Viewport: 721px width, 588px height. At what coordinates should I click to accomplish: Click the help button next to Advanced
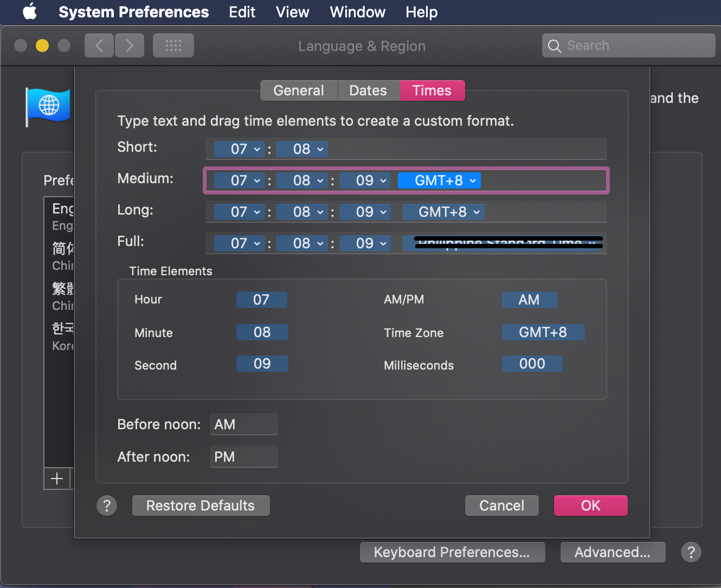pyautogui.click(x=691, y=552)
